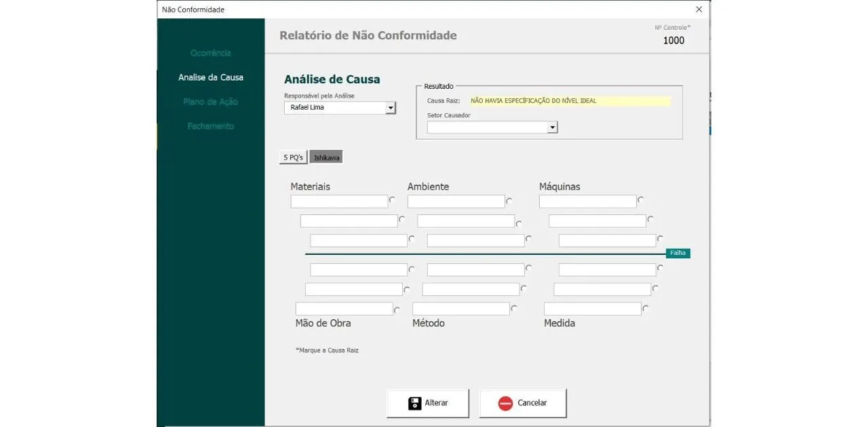This screenshot has height=427, width=868.
Task: Click the Falha label on the diagram spine
Action: click(x=677, y=252)
